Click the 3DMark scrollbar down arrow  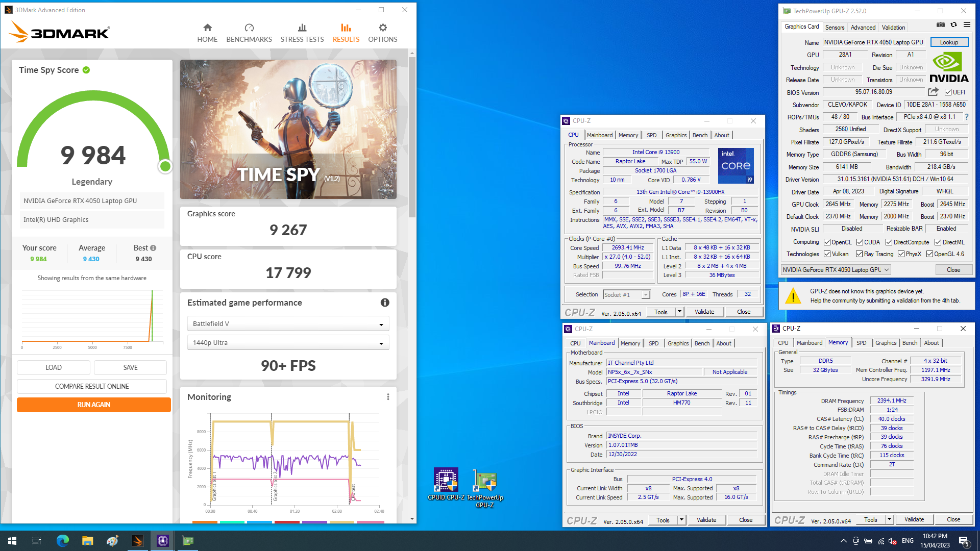click(412, 519)
